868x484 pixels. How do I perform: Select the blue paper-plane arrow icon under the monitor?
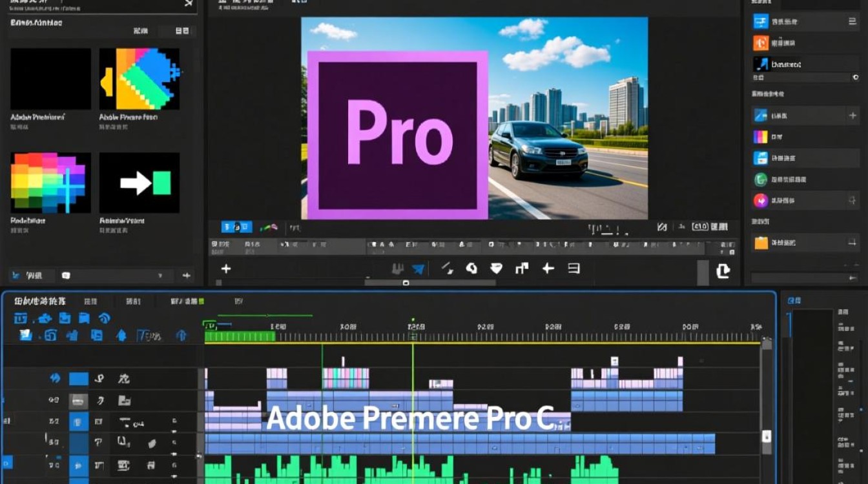pos(418,268)
